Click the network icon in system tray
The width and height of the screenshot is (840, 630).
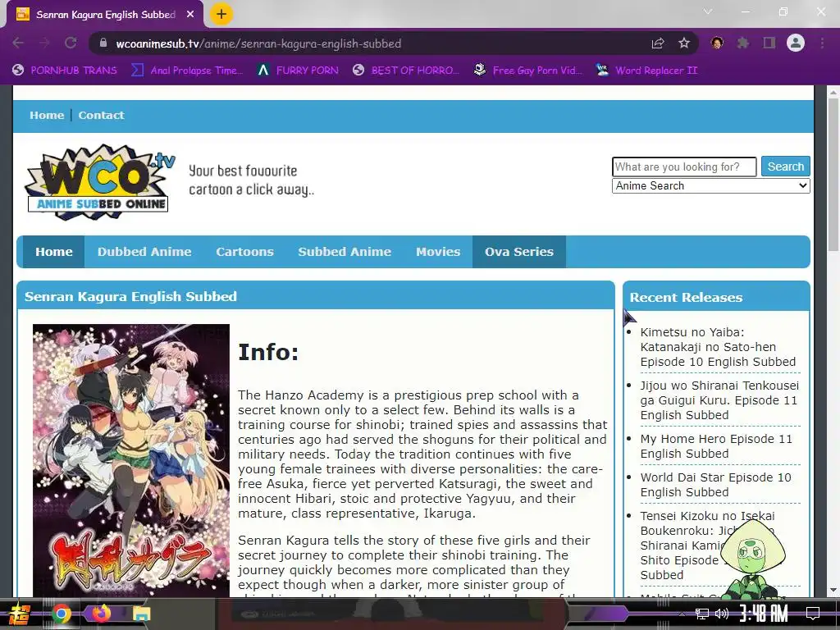[x=702, y=614]
